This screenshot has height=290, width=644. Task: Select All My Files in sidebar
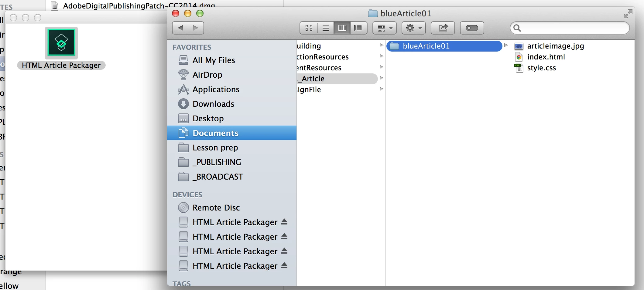[232, 60]
